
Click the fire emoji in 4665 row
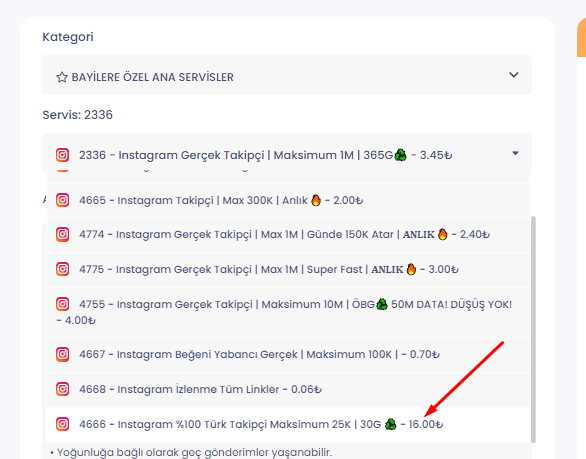pos(316,200)
